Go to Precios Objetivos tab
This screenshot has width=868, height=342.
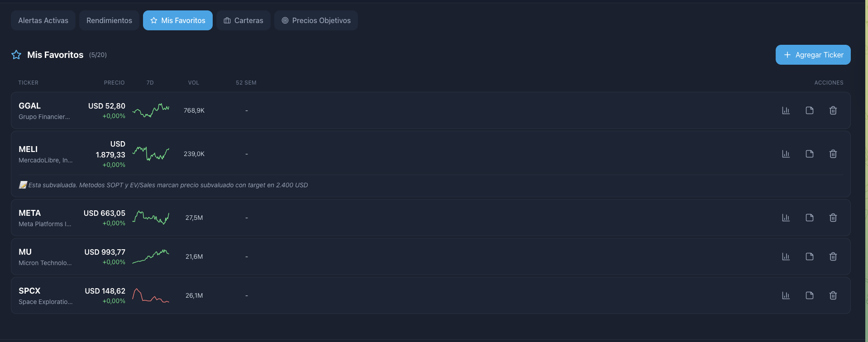[316, 20]
